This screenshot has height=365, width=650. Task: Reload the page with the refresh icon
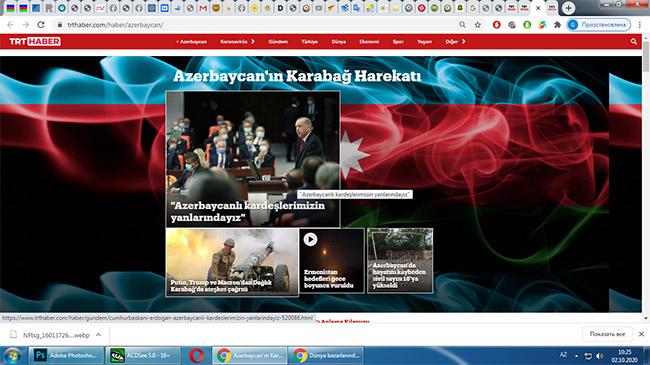tap(41, 25)
